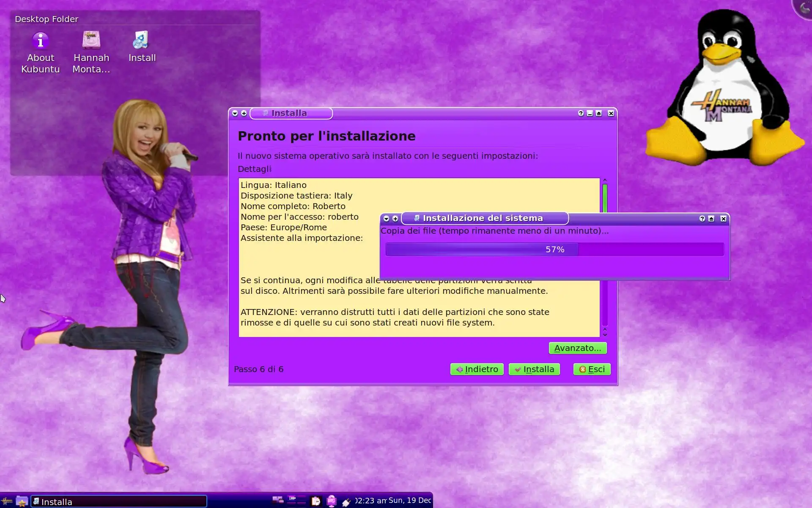The height and width of the screenshot is (508, 812).
Task: Open the virtual desktop pager in panel
Action: point(296,500)
